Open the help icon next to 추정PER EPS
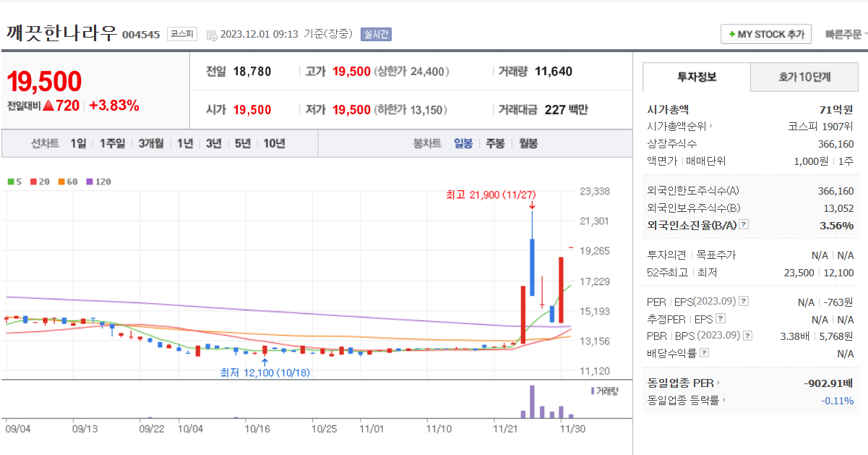The image size is (868, 455). tap(721, 318)
